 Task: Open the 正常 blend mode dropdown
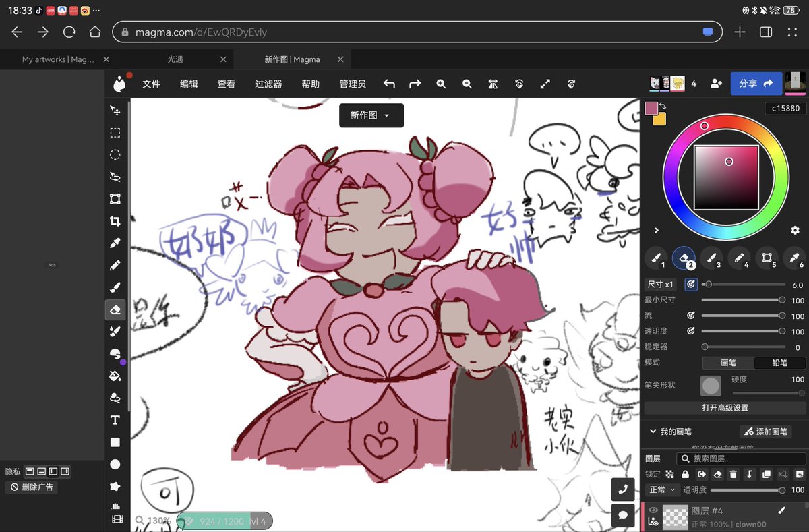tap(661, 490)
